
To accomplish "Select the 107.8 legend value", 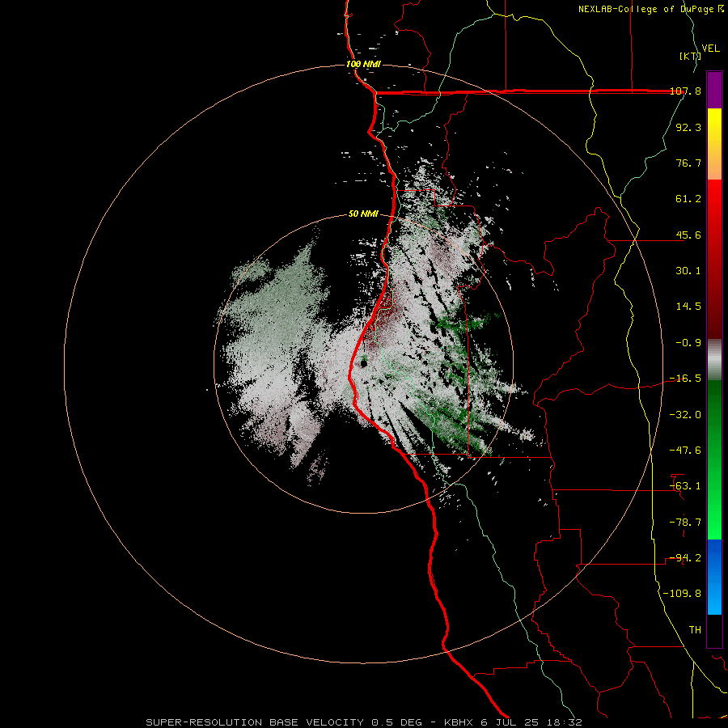I will click(685, 91).
